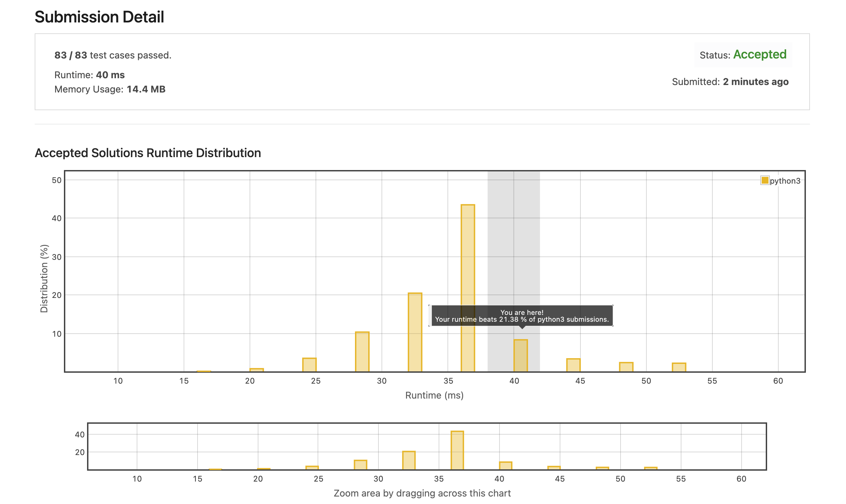
Task: Click the 'Runtime: 40 ms' text
Action: click(89, 75)
